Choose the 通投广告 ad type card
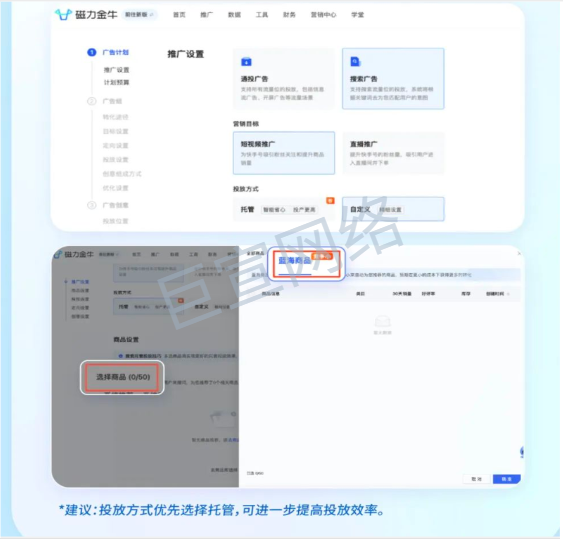 click(x=284, y=79)
